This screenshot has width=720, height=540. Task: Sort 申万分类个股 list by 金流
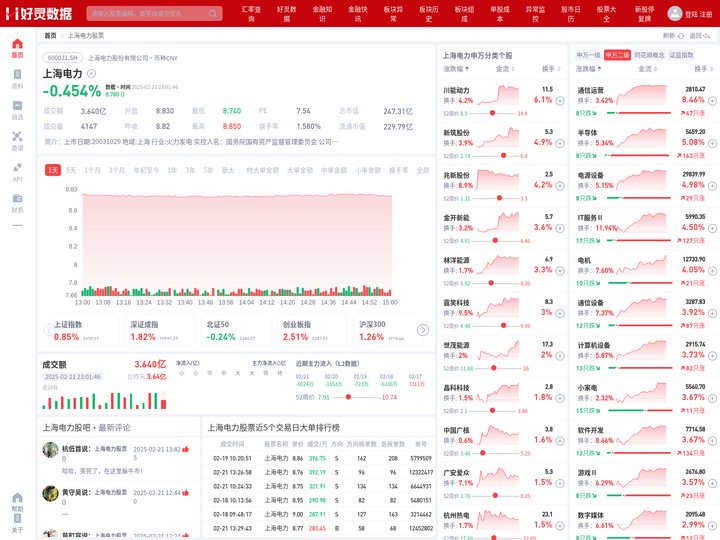tap(505, 69)
